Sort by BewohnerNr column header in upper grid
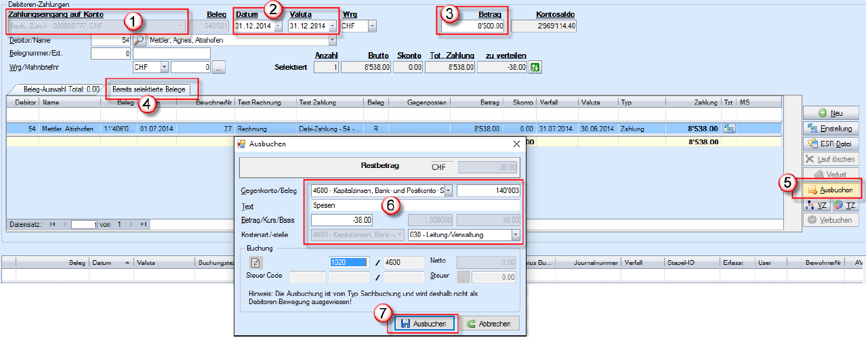 (205, 102)
